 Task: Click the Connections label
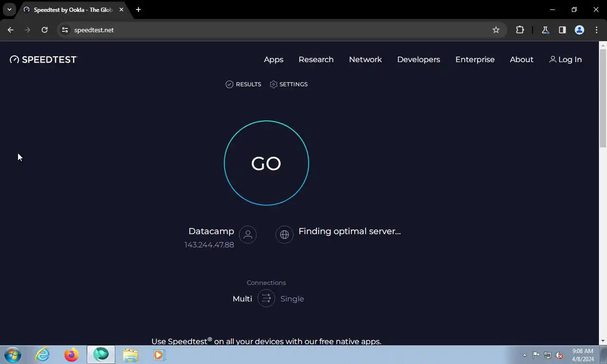coord(266,282)
